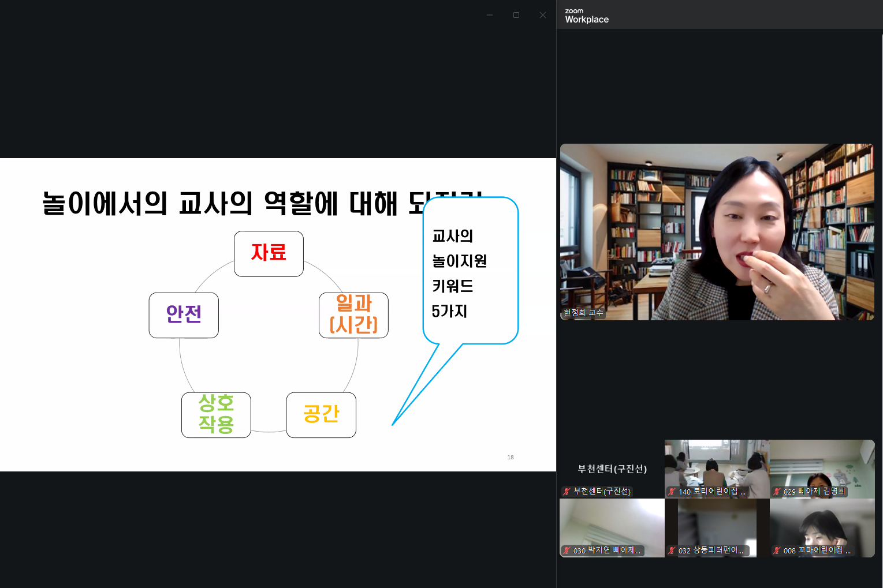Click the 현정희 교수 name label
This screenshot has width=883, height=588.
click(x=583, y=313)
